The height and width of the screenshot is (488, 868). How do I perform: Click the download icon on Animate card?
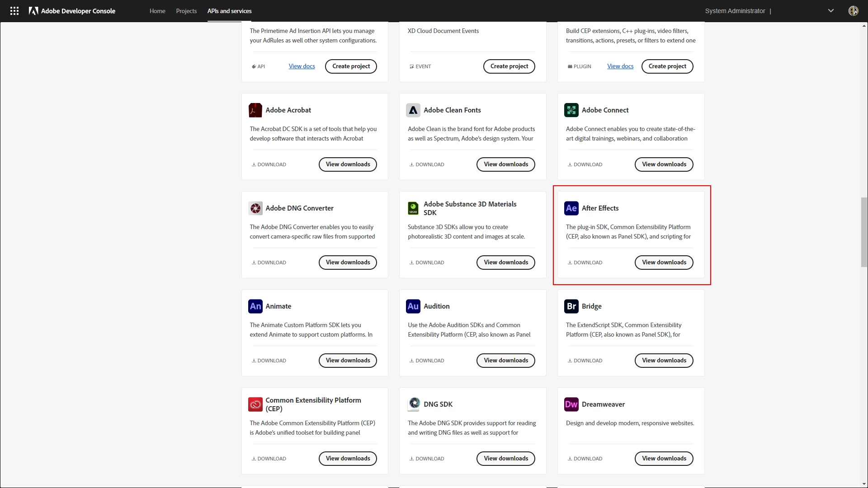point(254,361)
